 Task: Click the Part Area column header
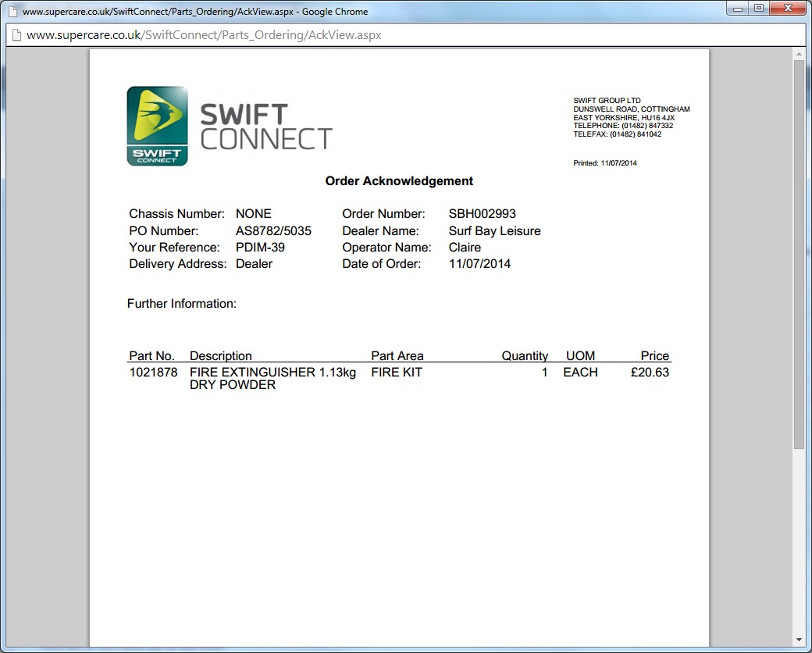tap(397, 355)
